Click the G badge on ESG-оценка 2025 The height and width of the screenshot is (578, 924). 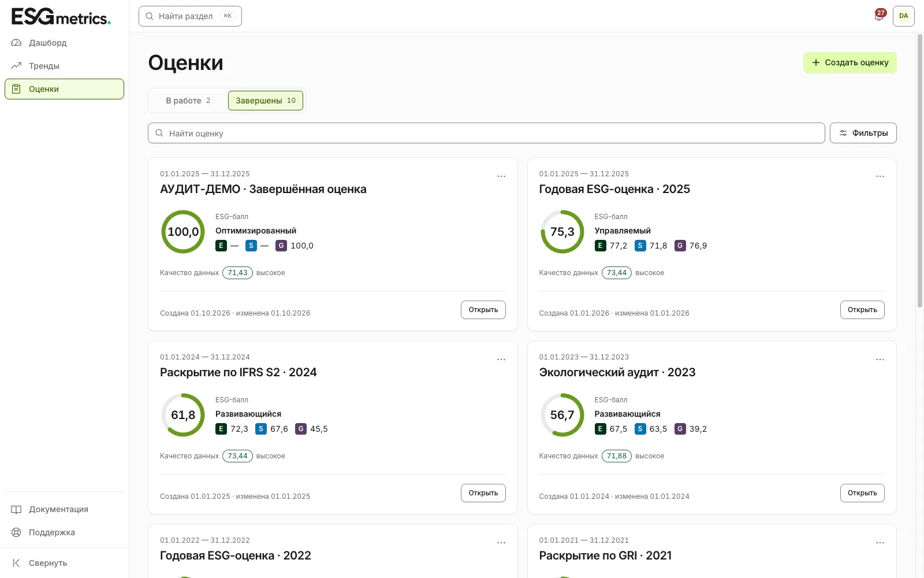(x=680, y=246)
